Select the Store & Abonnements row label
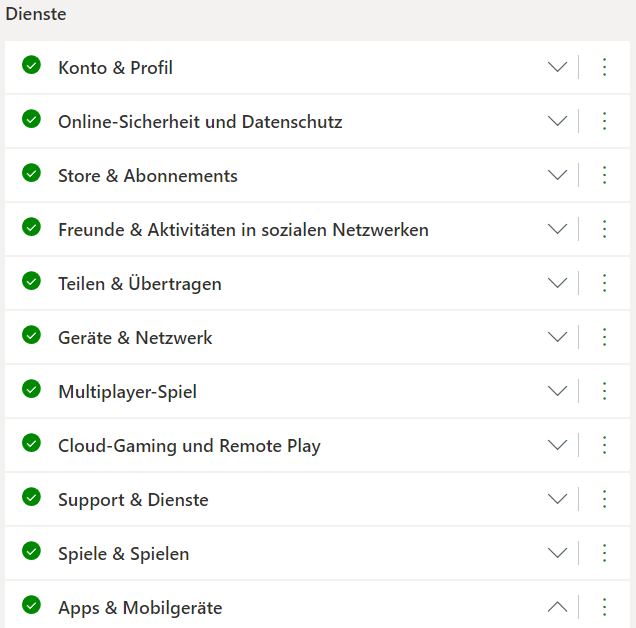 click(148, 176)
